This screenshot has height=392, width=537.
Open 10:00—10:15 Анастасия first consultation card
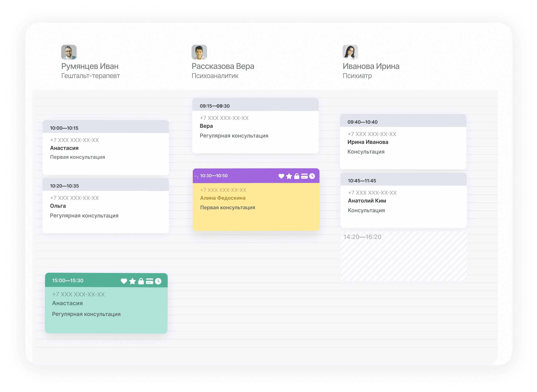(106, 152)
